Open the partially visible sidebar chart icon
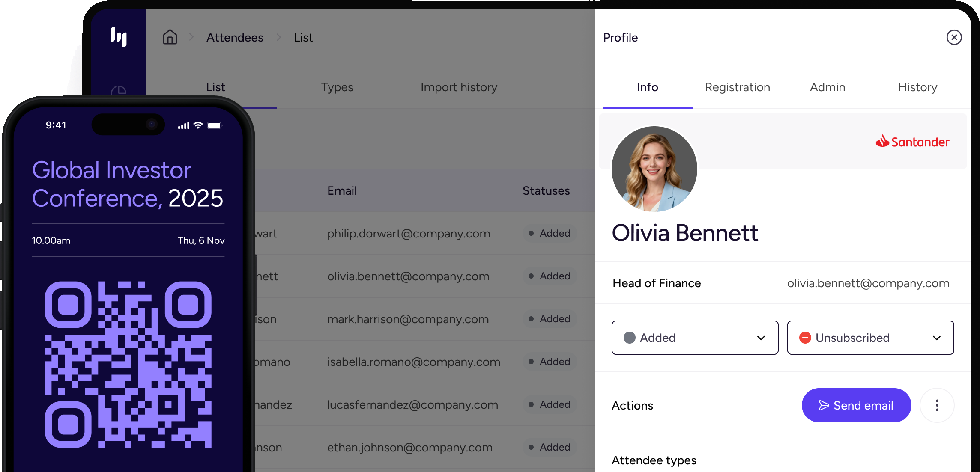Screen dimensions: 980x472 [119, 91]
